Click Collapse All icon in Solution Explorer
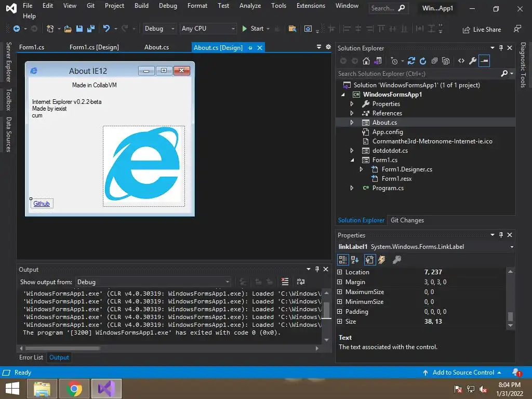Viewport: 532px width, 399px height. 434,61
